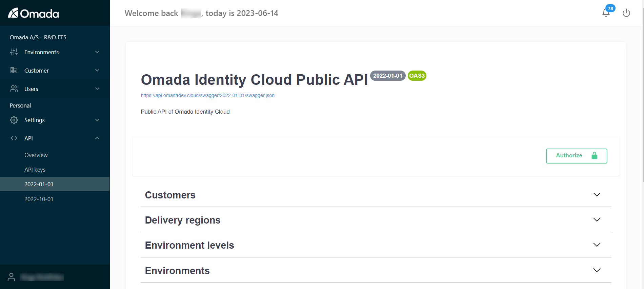Open the swagger.json link
Viewport: 644px width, 289px height.
tap(207, 95)
